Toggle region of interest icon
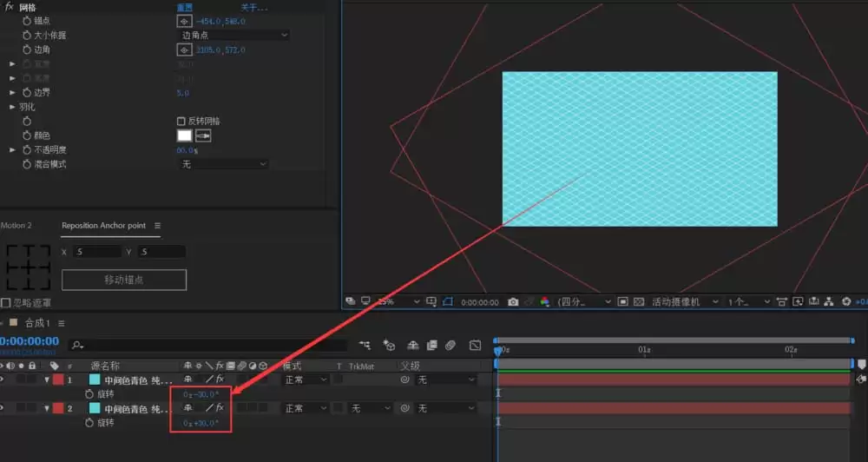 pyautogui.click(x=622, y=302)
